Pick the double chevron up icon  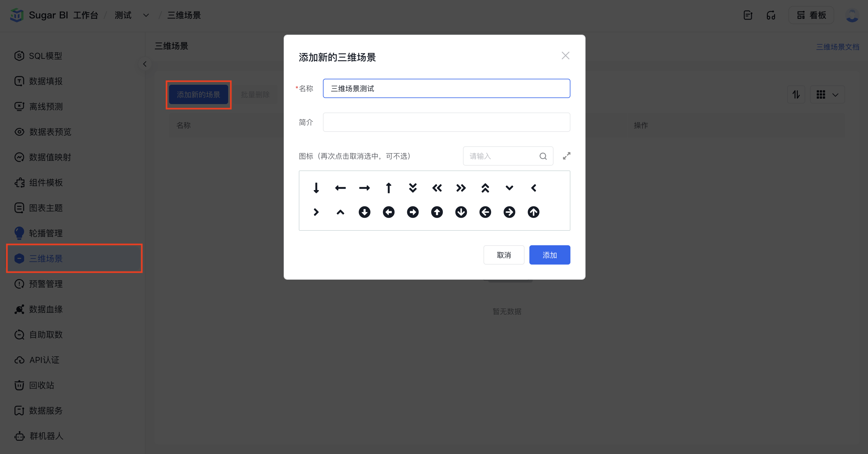[x=485, y=188]
